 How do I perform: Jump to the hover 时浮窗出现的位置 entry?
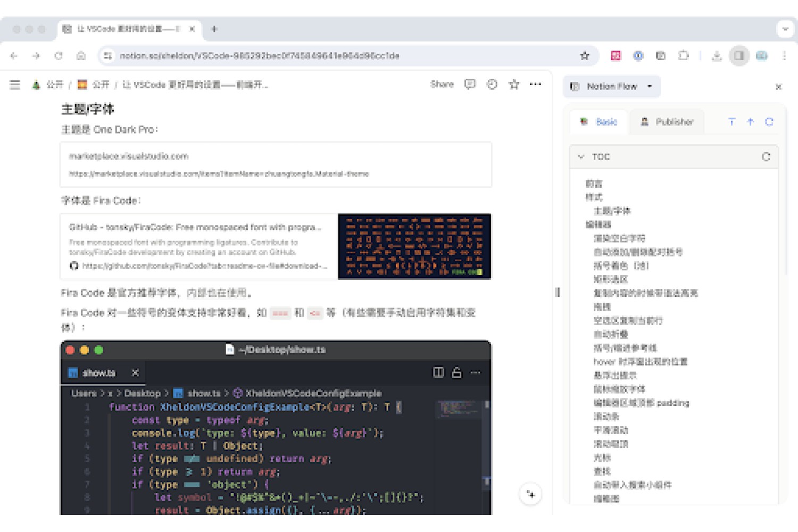(641, 362)
